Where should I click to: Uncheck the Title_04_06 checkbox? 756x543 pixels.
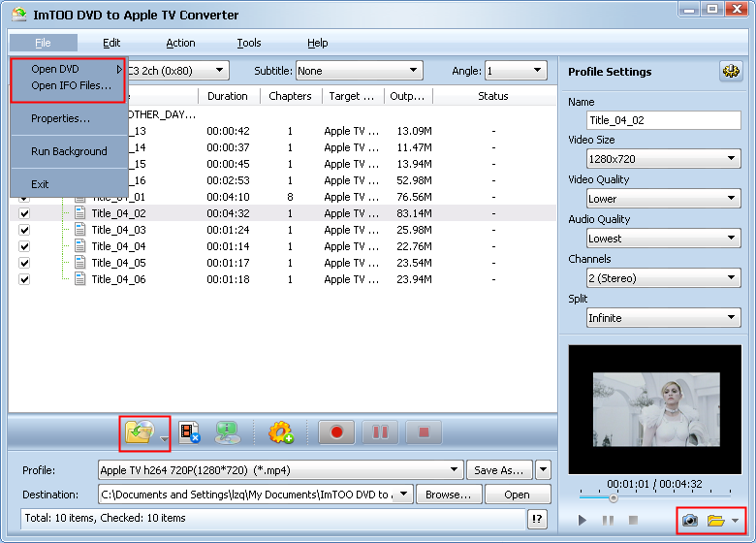(24, 279)
